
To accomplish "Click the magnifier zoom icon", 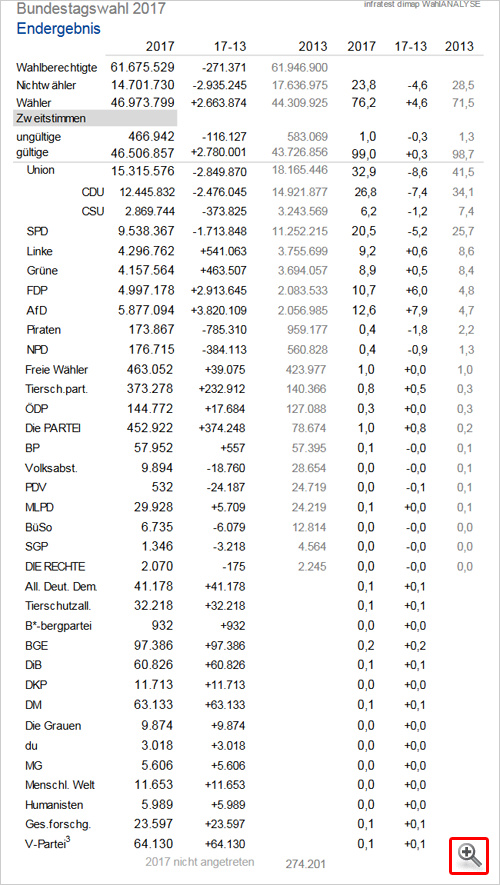I will click(469, 856).
